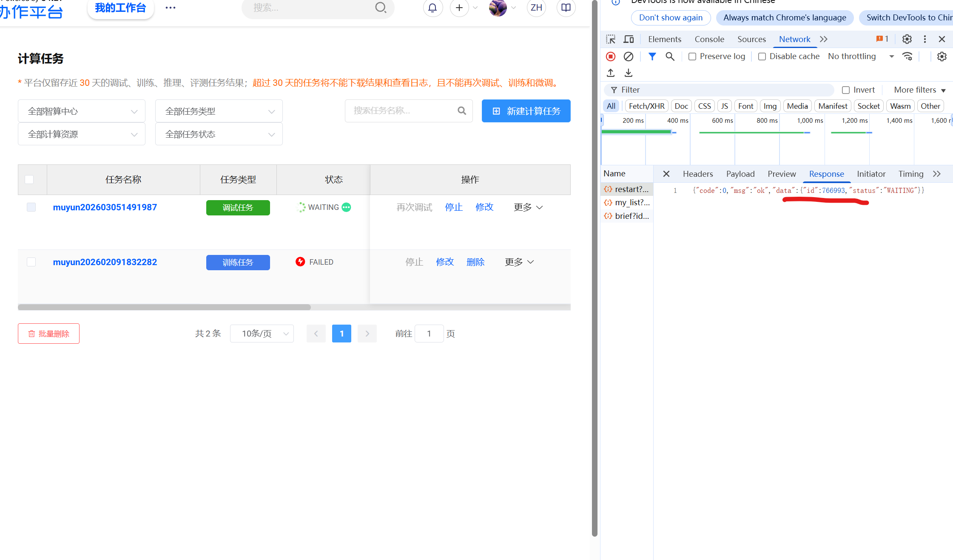The height and width of the screenshot is (560, 953).
Task: Click the export HAR download icon
Action: click(x=628, y=73)
